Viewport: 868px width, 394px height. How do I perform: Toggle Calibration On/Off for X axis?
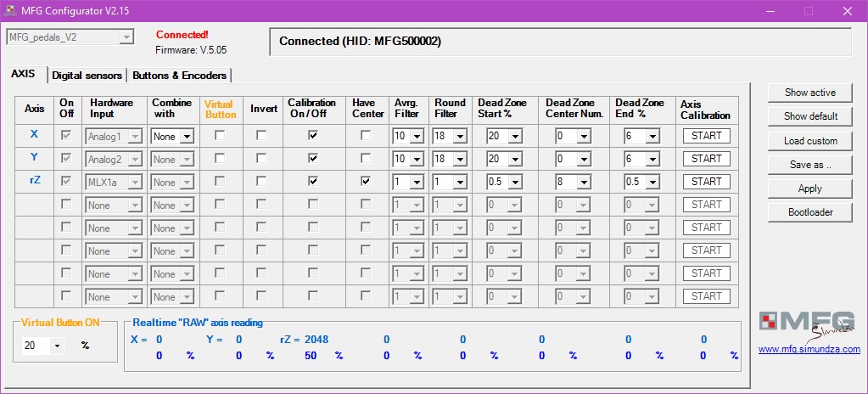(313, 135)
